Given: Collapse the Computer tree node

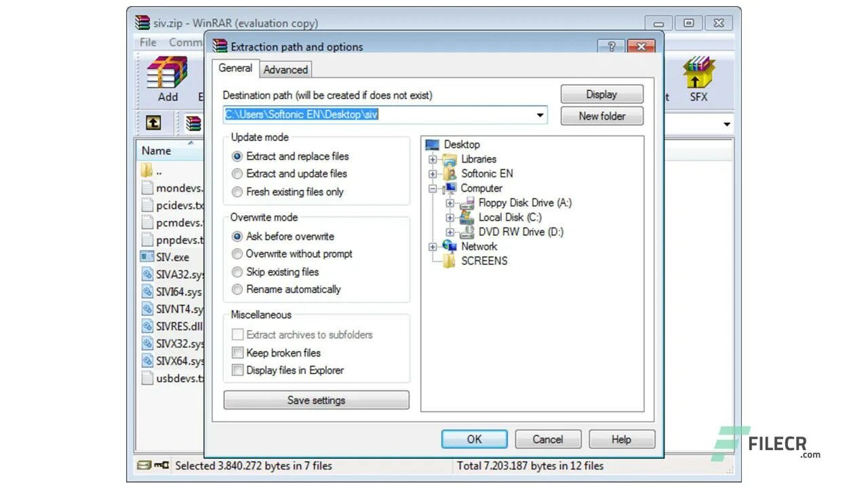Looking at the screenshot, I should coord(433,188).
